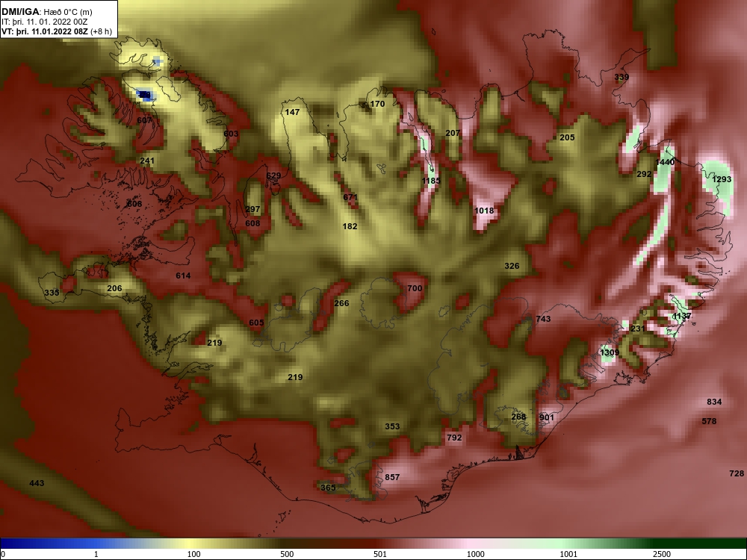Click the map value 147
The width and height of the screenshot is (747, 560).
click(293, 112)
